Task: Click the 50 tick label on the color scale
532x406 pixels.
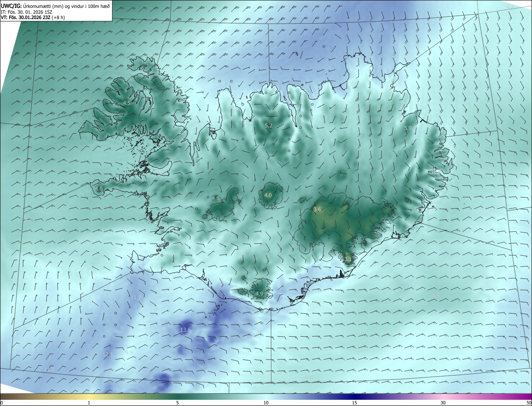Action: 529,403
